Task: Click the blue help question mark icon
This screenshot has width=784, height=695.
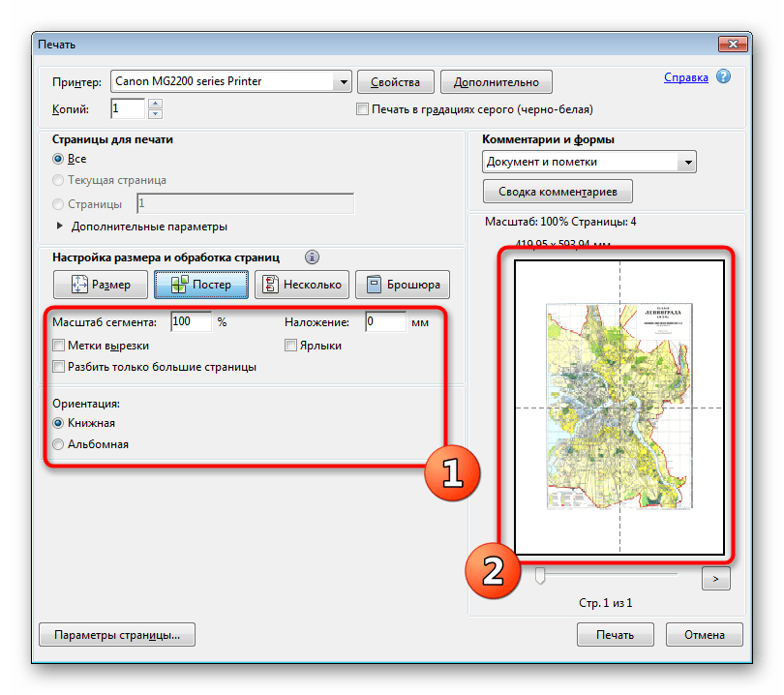Action: [723, 77]
